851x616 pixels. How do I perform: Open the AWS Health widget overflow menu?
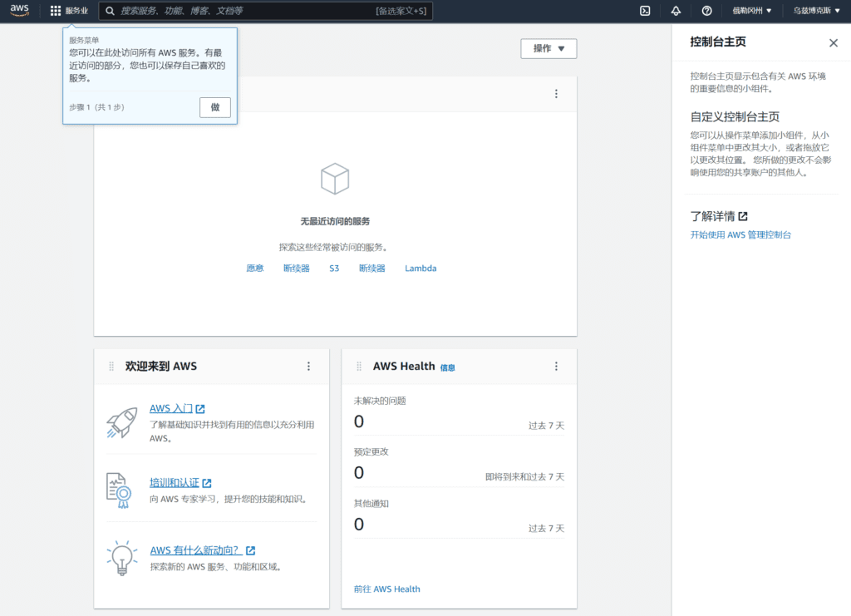[x=556, y=366]
